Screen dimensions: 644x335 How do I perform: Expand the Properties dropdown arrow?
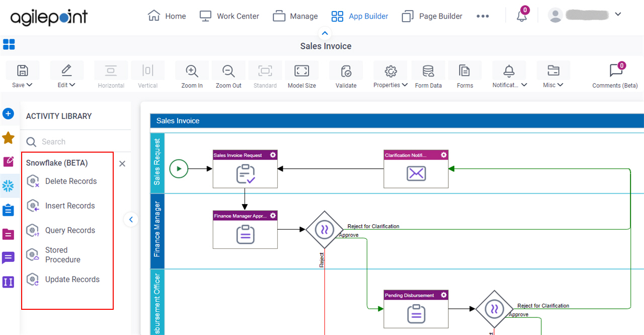(405, 85)
